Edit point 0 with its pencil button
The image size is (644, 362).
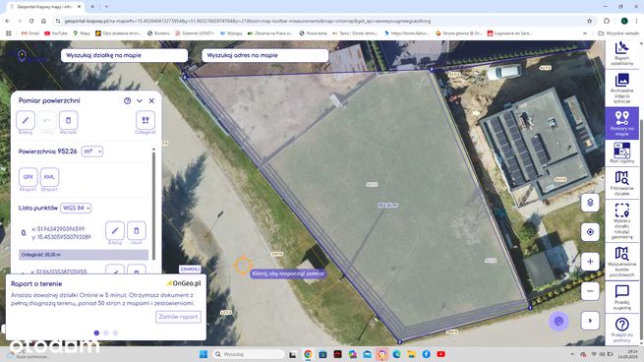115,230
